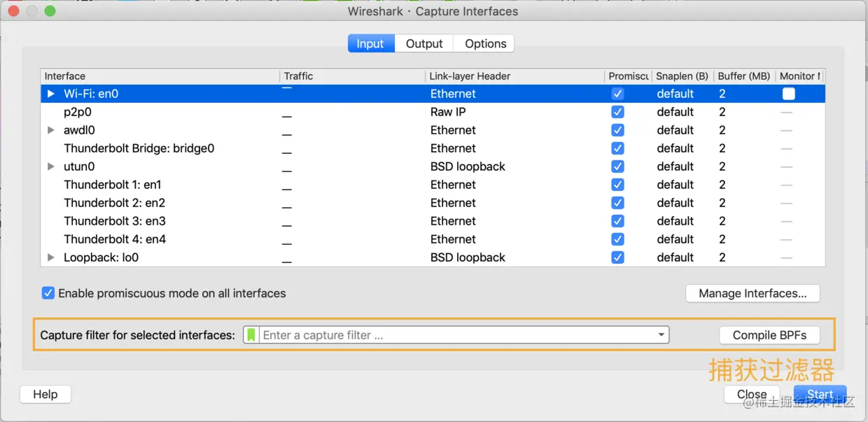Focus the Enter a capture filter field
This screenshot has height=422, width=868.
pos(456,335)
